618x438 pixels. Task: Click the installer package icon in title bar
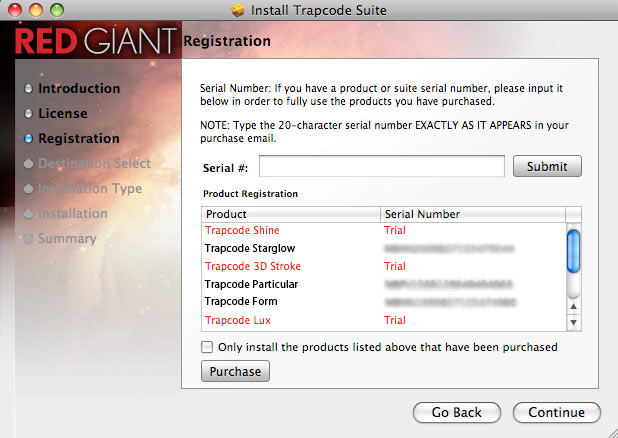coord(238,10)
